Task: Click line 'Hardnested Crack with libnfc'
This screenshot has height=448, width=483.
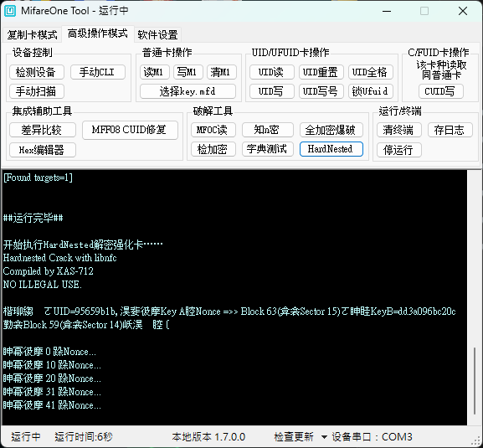Action: (59, 258)
